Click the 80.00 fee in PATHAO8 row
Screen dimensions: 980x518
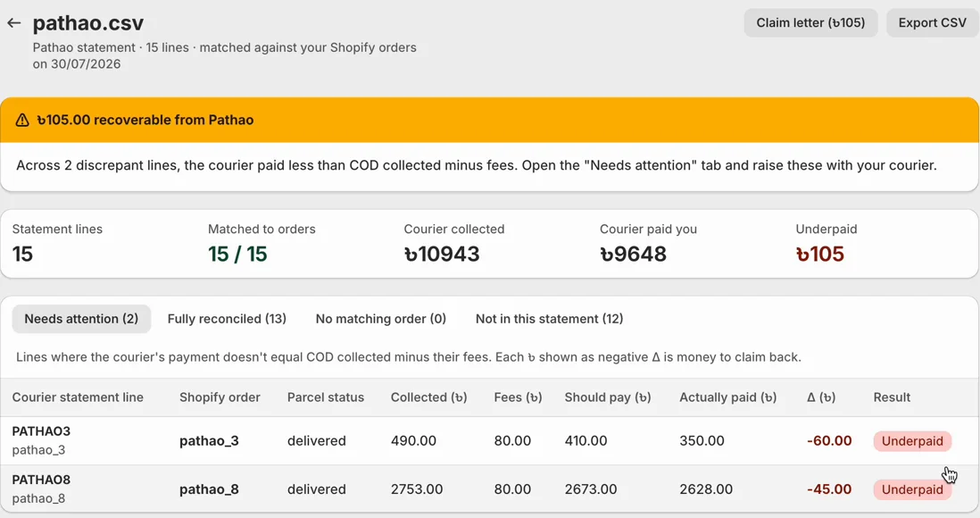pyautogui.click(x=512, y=489)
